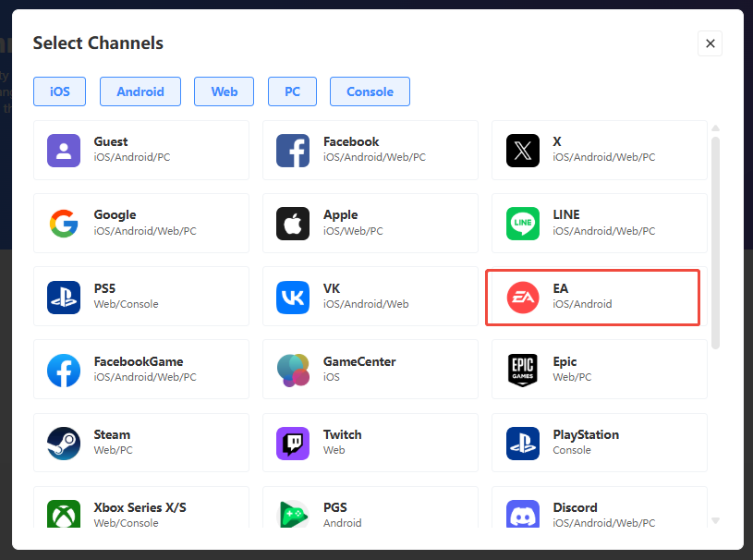Viewport: 753px width, 560px height.
Task: Click the 'FacebookGame' name text
Action: 139,361
